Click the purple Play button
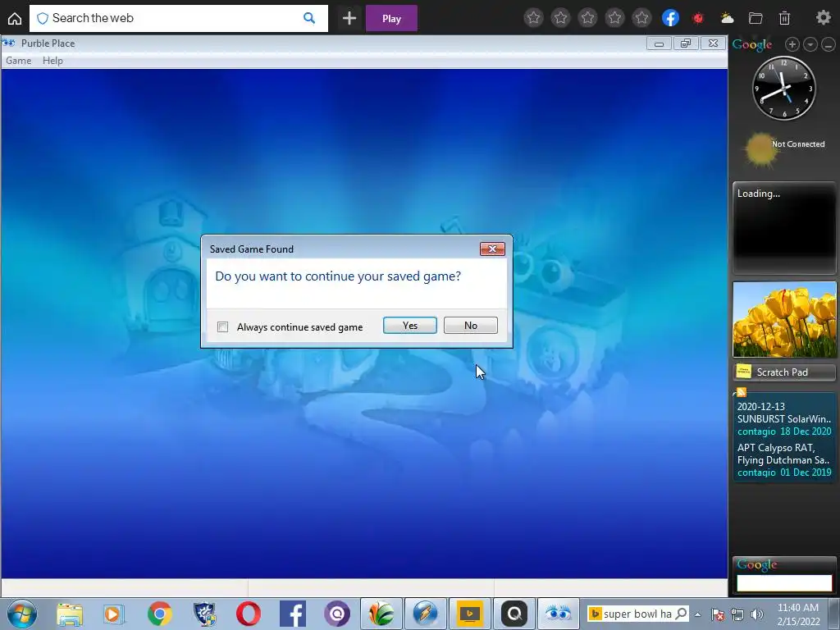 pyautogui.click(x=391, y=18)
